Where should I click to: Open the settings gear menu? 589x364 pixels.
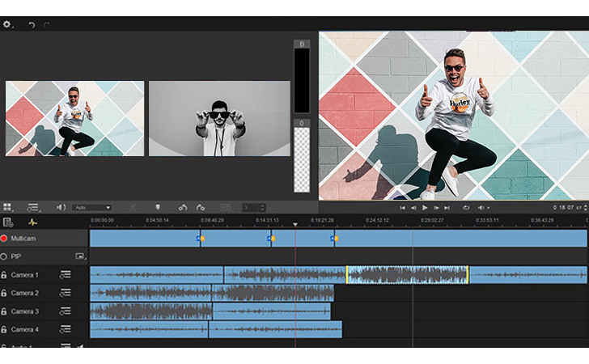7,24
